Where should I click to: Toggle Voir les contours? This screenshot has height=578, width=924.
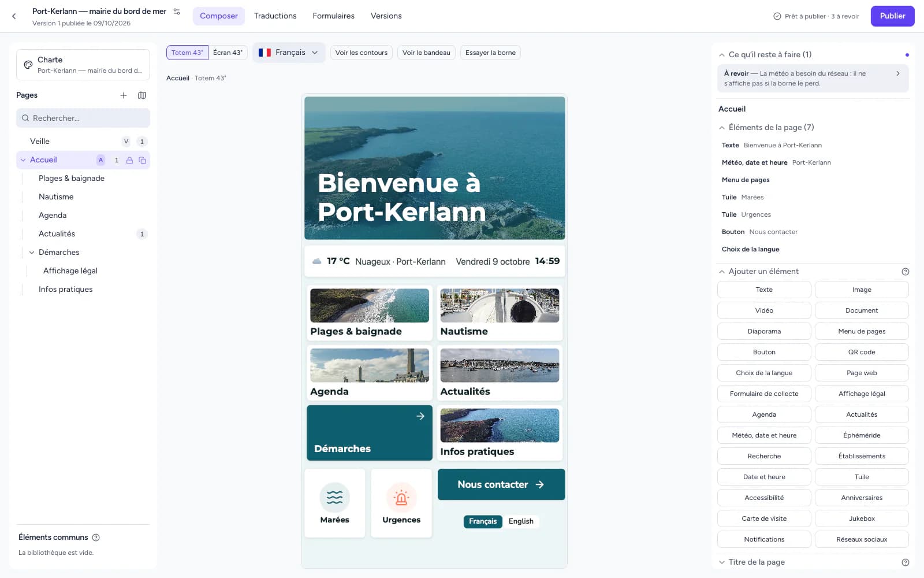[x=362, y=53]
